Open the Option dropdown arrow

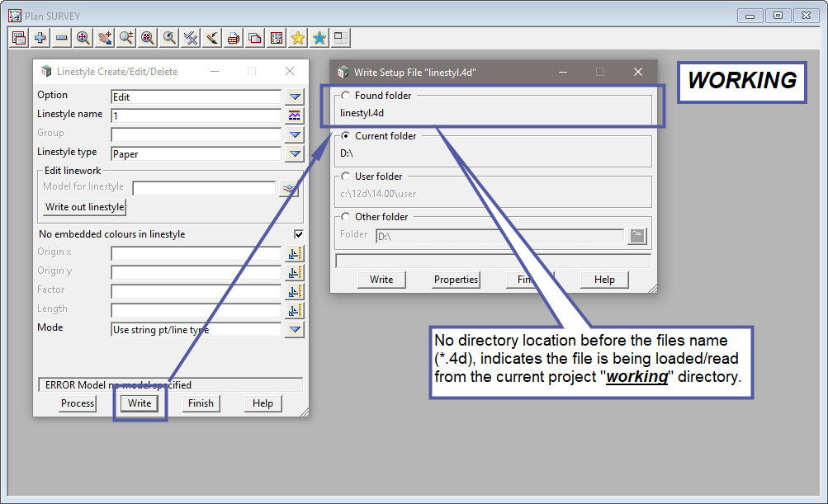point(295,97)
